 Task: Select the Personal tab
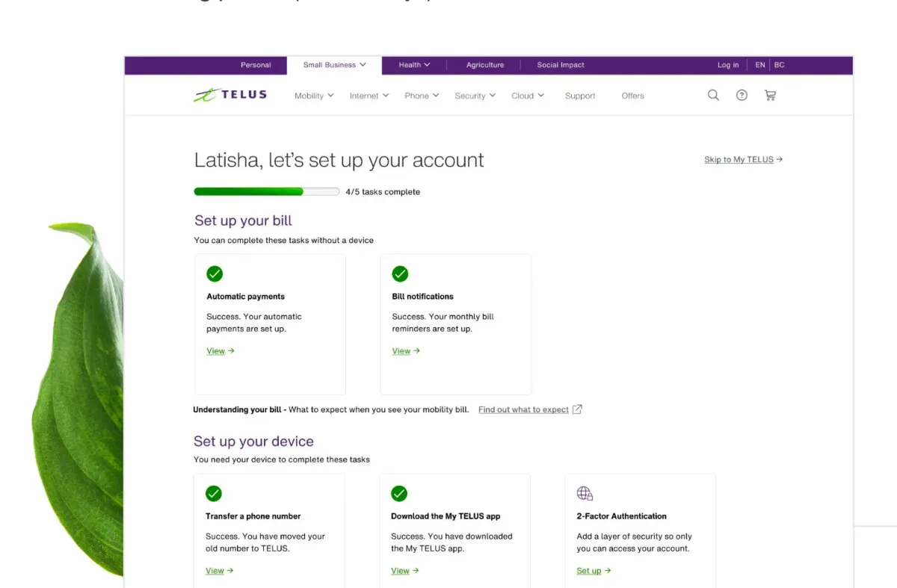click(256, 65)
